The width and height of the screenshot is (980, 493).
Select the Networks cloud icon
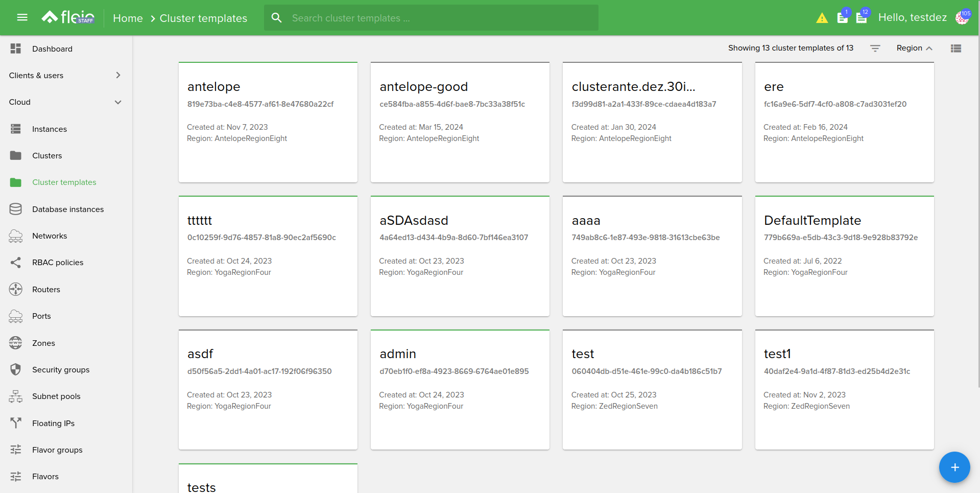[x=15, y=236]
